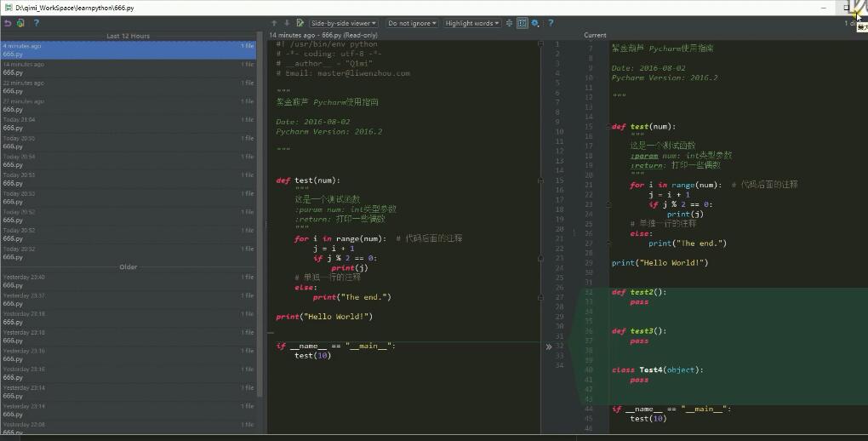Image resolution: width=868 pixels, height=441 pixels.
Task: Select the 27 minutes ago revision
Action: 128,106
